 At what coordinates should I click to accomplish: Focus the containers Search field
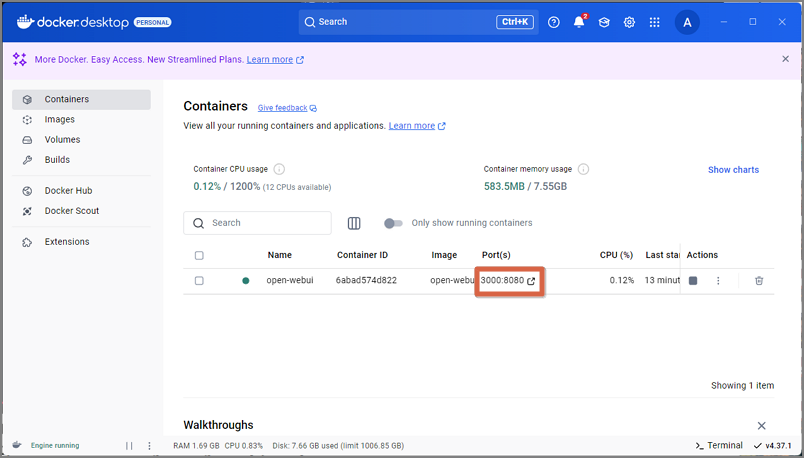pos(257,223)
